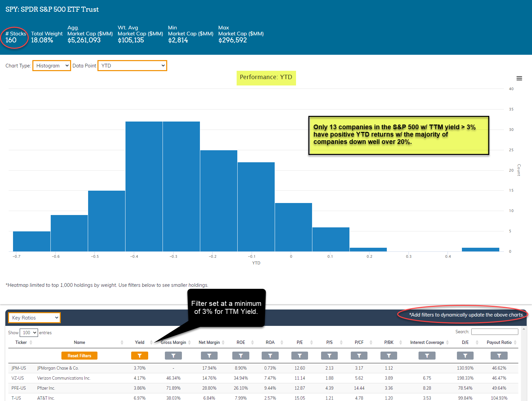Screen dimensions: 532x401
Task: Click the Agg. Market Cap $5,261,093 value
Action: coord(84,40)
